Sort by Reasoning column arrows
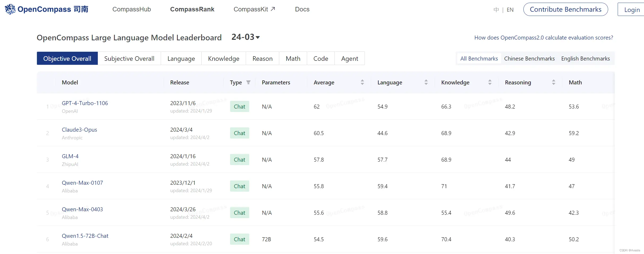 [553, 82]
